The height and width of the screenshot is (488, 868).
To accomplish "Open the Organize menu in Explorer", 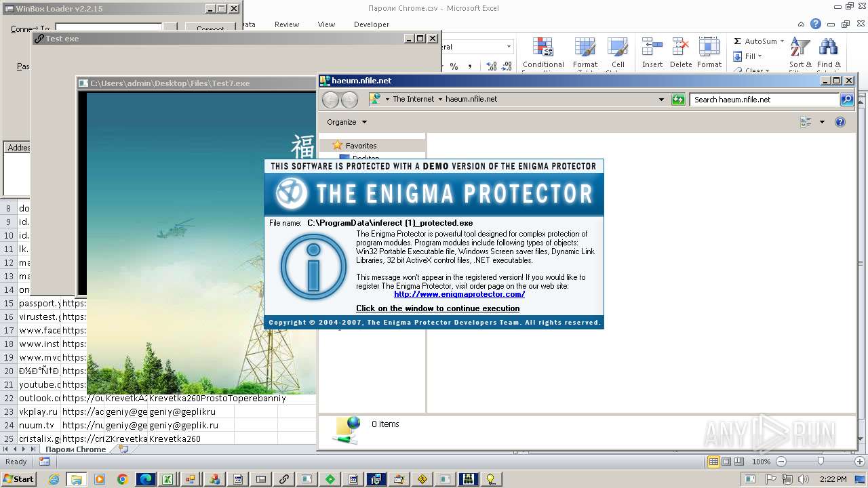I will point(347,122).
